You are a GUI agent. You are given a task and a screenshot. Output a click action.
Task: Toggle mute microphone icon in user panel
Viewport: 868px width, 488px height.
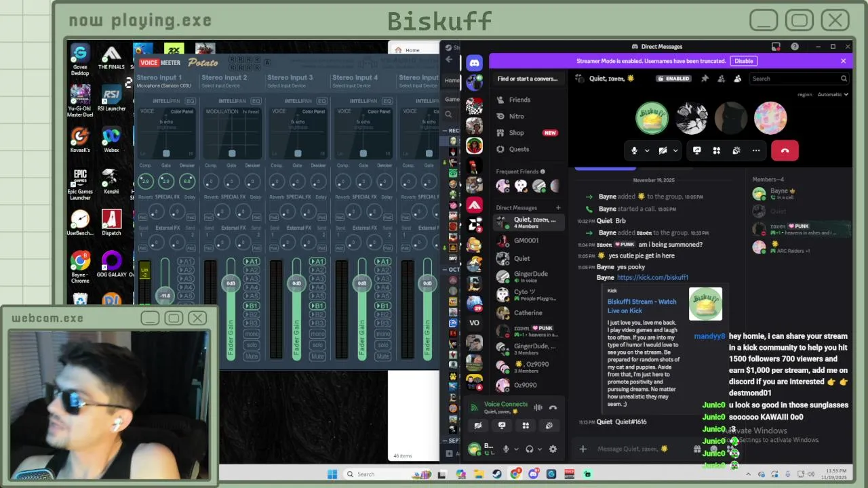click(x=506, y=449)
